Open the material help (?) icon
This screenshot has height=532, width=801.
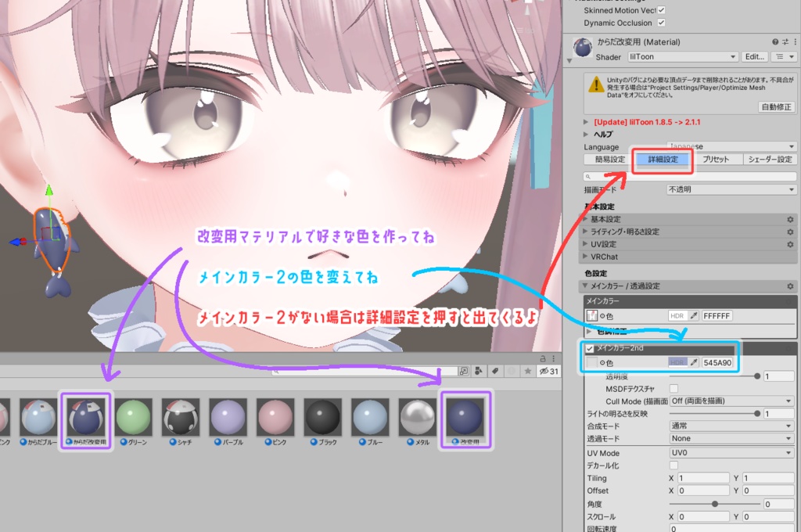pyautogui.click(x=774, y=41)
